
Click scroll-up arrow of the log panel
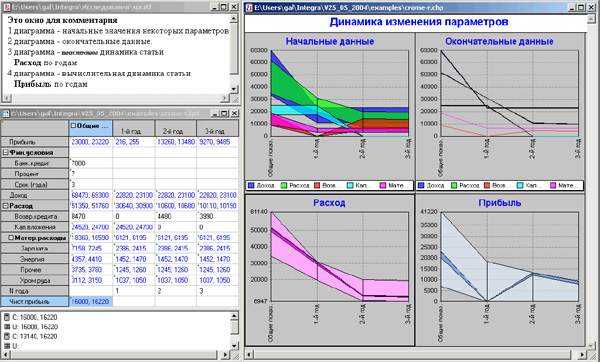[x=234, y=316]
